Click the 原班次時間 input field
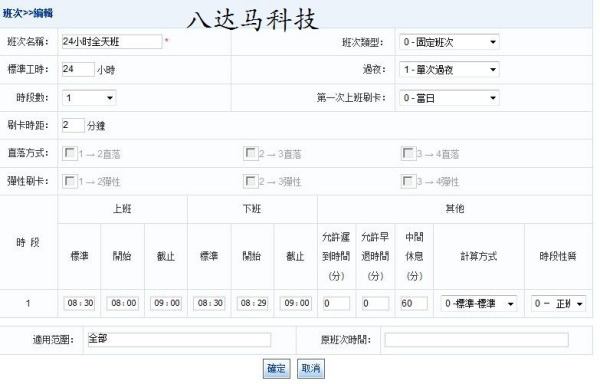600x384 pixels. pyautogui.click(x=476, y=340)
